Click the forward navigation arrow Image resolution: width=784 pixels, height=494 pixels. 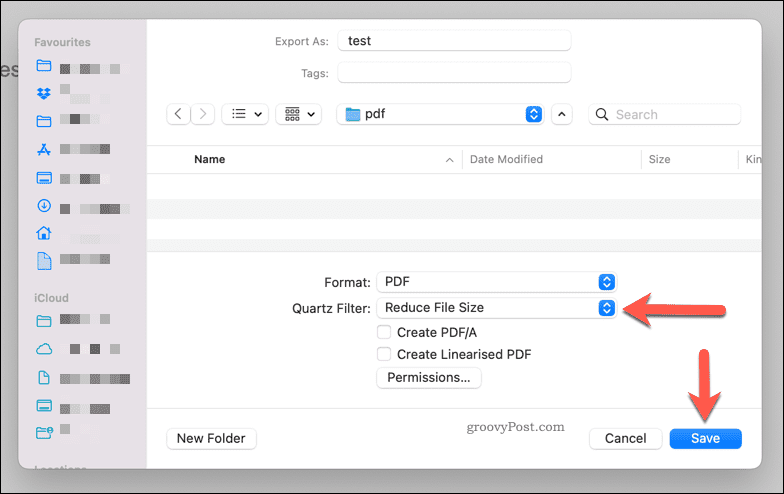pyautogui.click(x=203, y=114)
